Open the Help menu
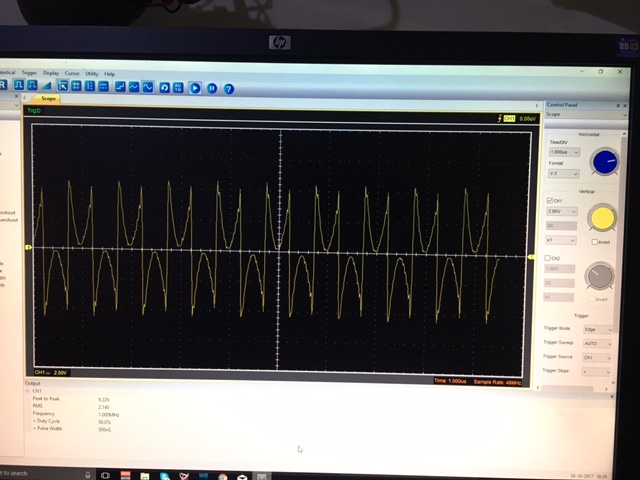The width and height of the screenshot is (640, 480). tap(109, 74)
